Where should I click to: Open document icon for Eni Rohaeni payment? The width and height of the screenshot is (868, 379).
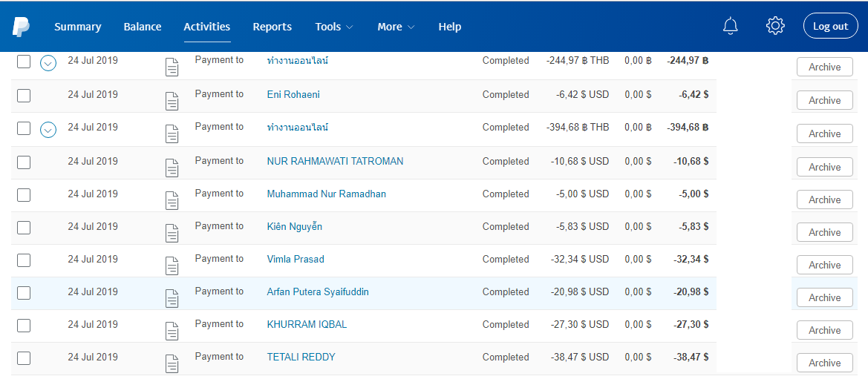pyautogui.click(x=173, y=101)
